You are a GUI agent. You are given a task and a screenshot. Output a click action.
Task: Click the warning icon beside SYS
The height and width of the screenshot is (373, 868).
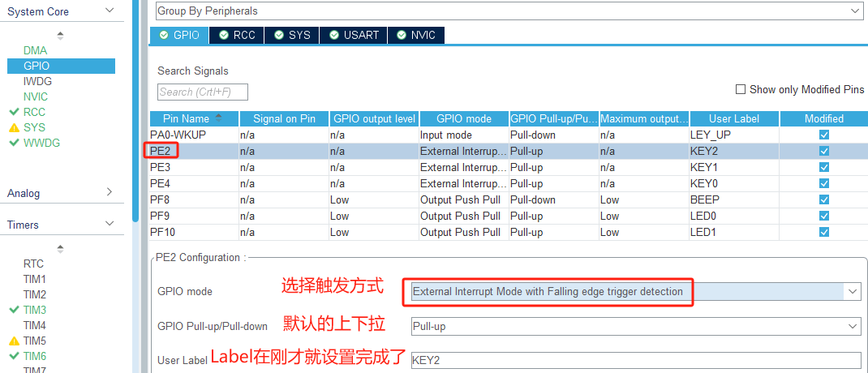tap(15, 128)
